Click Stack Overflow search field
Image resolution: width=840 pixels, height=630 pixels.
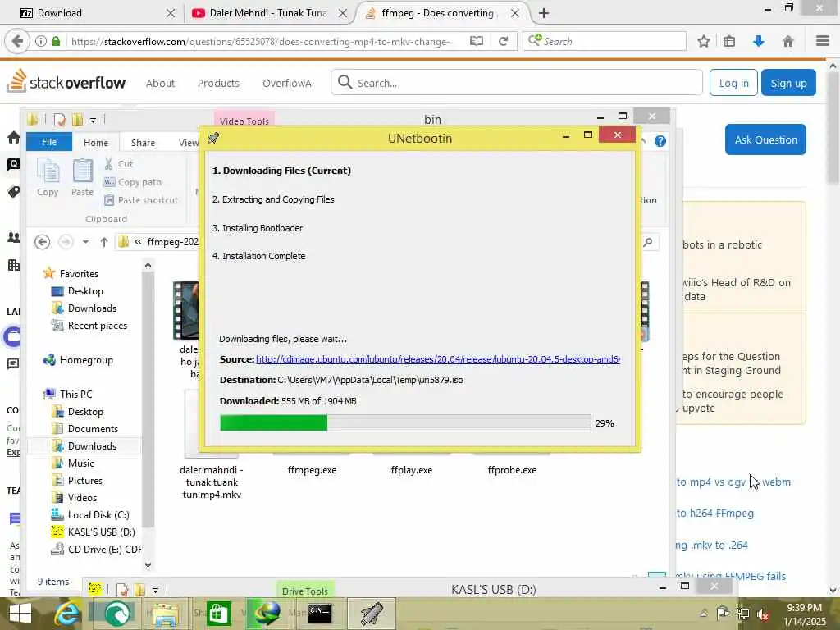[517, 83]
